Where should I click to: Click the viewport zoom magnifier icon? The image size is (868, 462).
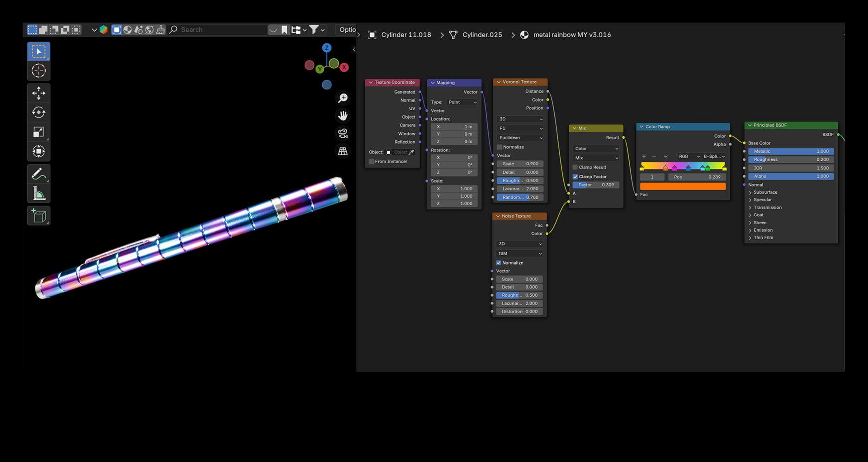343,98
